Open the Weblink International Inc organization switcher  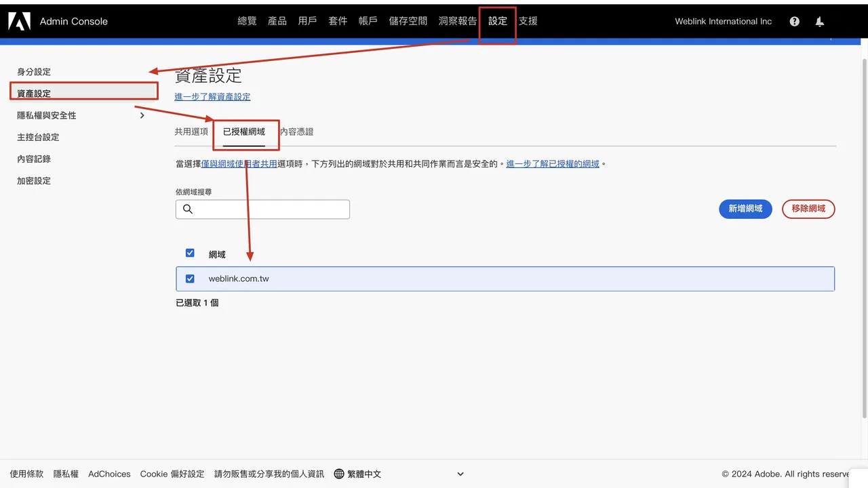pos(723,21)
